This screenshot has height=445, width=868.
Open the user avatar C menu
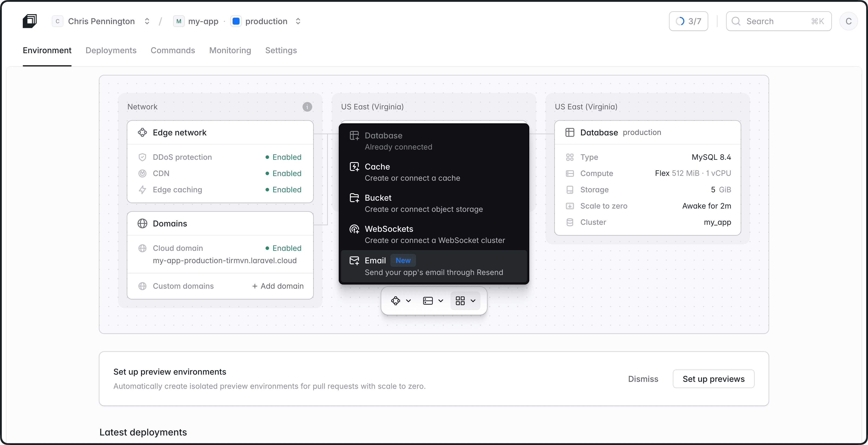[848, 21]
